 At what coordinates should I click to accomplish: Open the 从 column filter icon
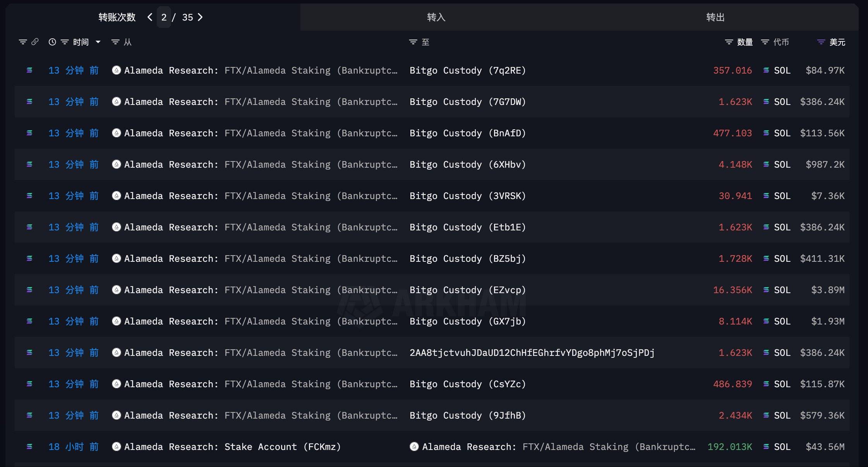(x=115, y=42)
